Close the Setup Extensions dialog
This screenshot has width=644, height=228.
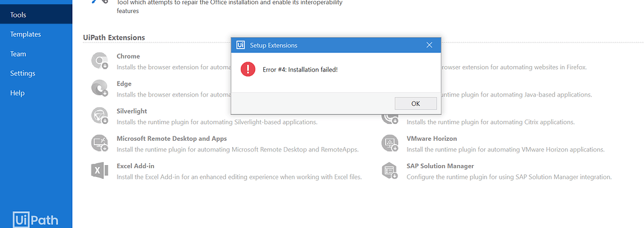pyautogui.click(x=429, y=45)
